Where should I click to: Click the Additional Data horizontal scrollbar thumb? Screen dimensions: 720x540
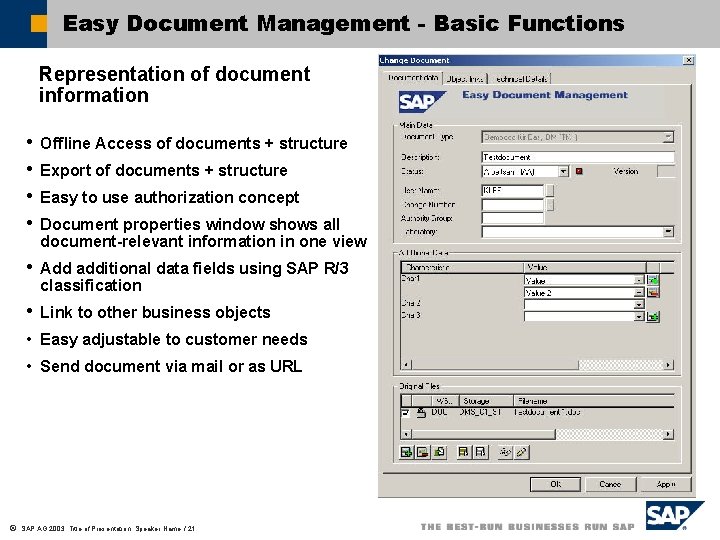click(495, 365)
